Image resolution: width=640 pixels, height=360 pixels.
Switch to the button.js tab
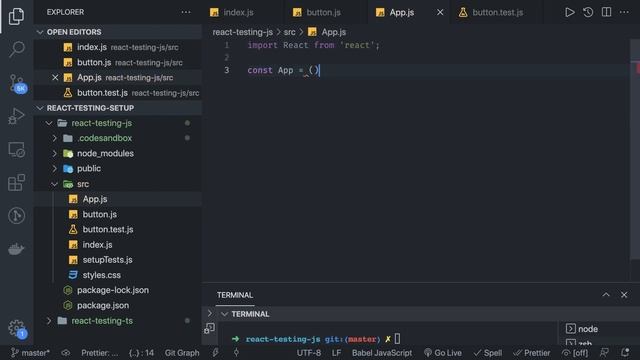(325, 12)
